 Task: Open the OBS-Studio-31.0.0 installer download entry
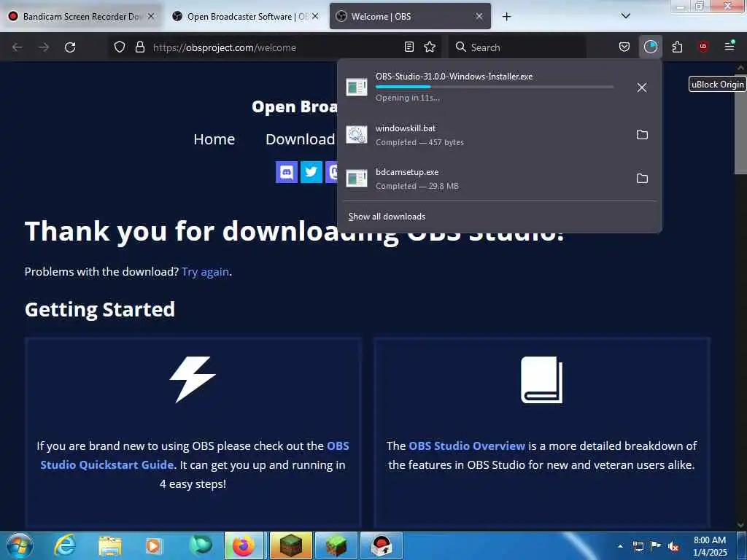(x=484, y=87)
